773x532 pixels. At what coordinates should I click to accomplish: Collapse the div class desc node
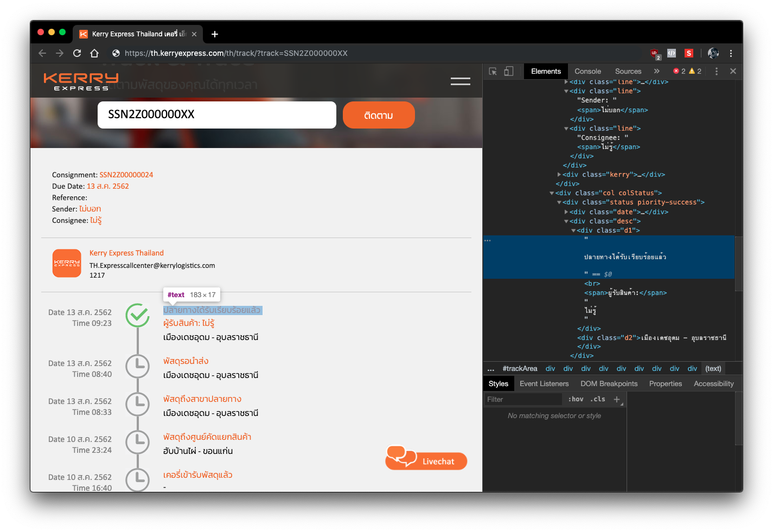pyautogui.click(x=566, y=221)
